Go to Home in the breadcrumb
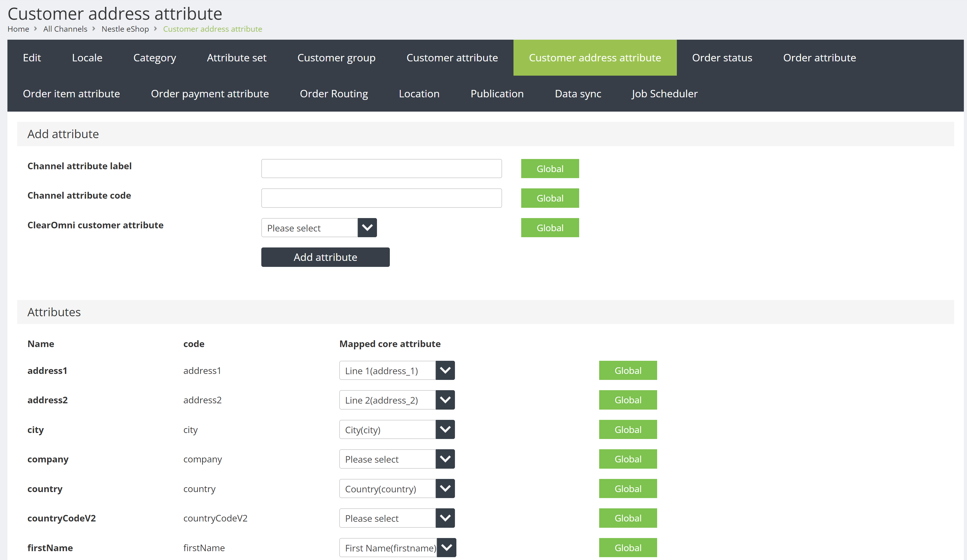967x560 pixels. click(18, 29)
